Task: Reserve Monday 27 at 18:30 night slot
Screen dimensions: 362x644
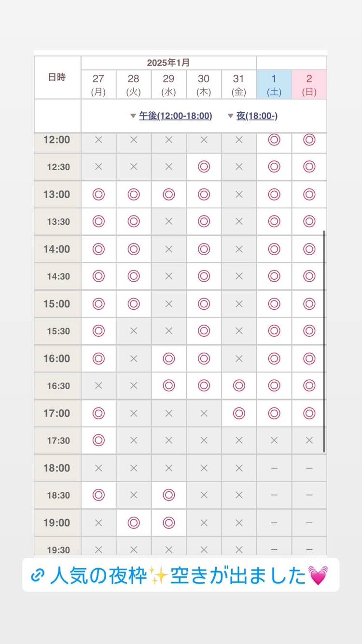Action: [98, 495]
